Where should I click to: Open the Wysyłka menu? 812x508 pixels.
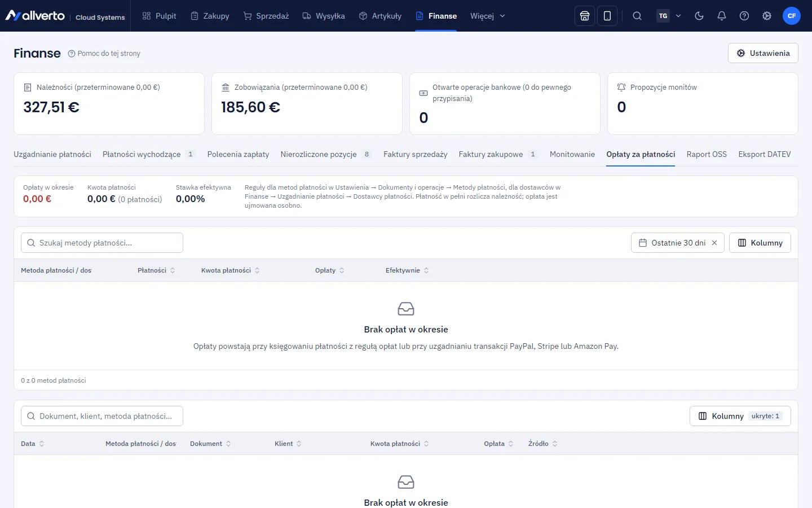click(324, 16)
